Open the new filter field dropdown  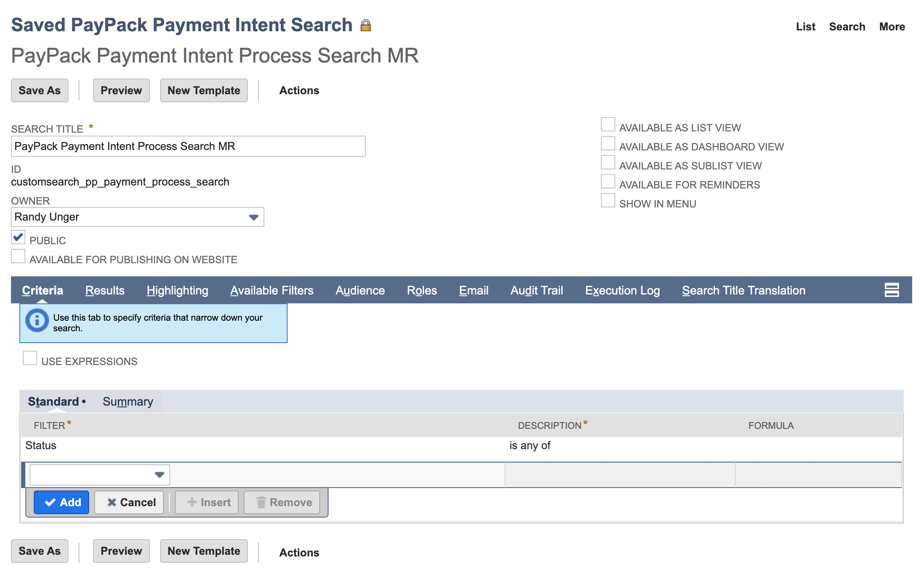[100, 475]
